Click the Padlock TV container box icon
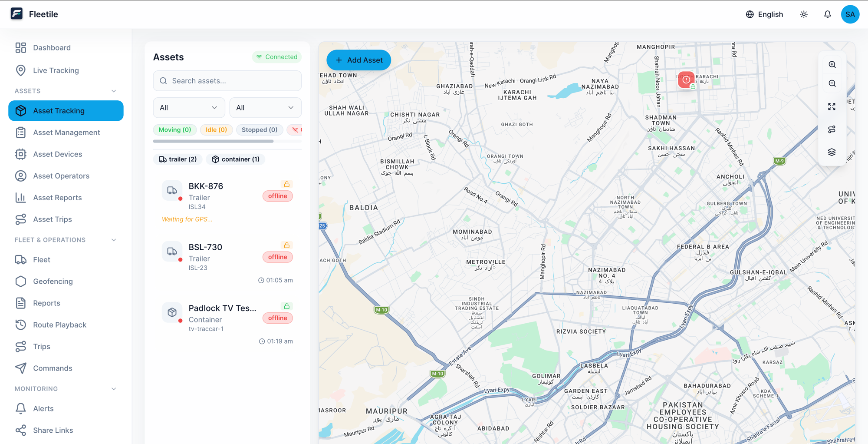 coord(172,312)
